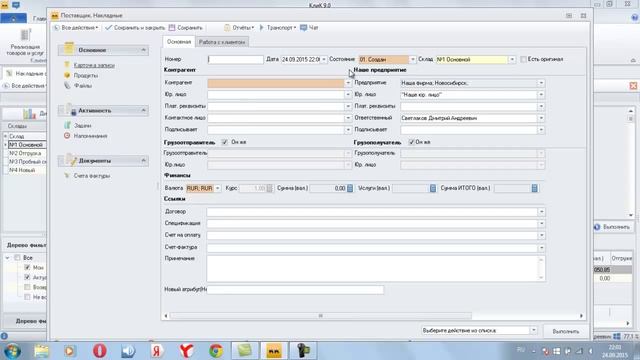Click the "Сохранить" toolbar button

[x=186, y=28]
